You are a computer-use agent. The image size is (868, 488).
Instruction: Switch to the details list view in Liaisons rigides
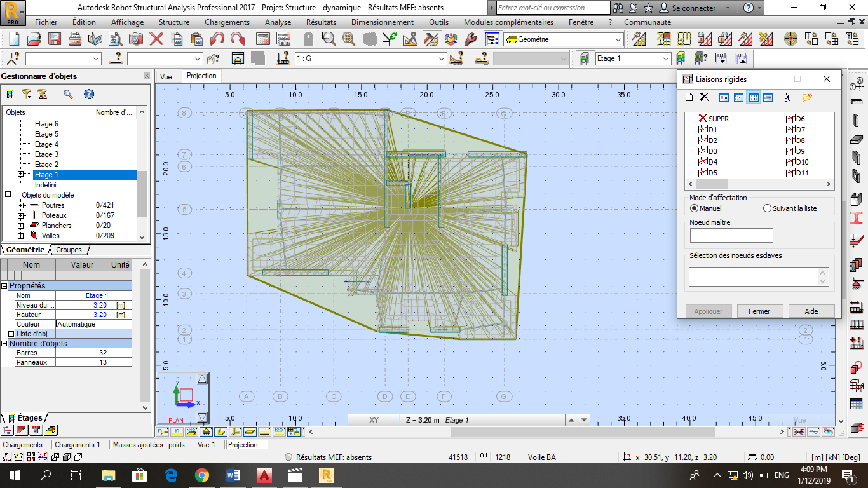click(768, 97)
